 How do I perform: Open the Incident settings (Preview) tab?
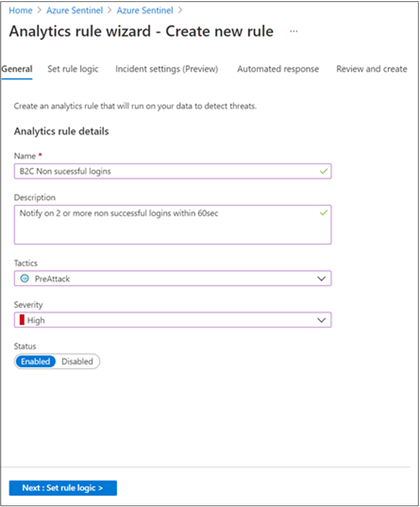[167, 69]
